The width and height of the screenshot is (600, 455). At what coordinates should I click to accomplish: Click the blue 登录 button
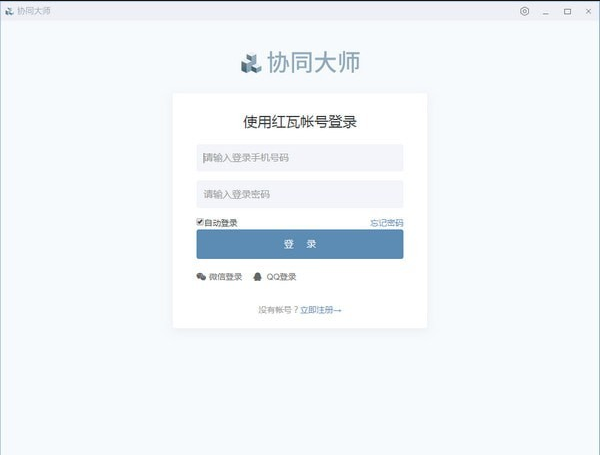(300, 244)
